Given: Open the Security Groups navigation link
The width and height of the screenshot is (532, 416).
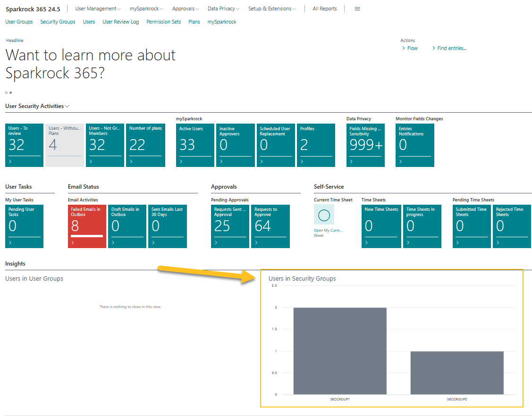Looking at the screenshot, I should (x=58, y=22).
